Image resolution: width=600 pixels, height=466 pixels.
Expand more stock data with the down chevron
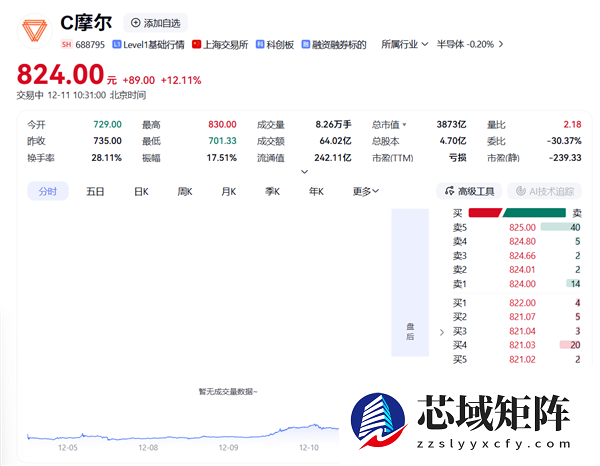pyautogui.click(x=305, y=172)
